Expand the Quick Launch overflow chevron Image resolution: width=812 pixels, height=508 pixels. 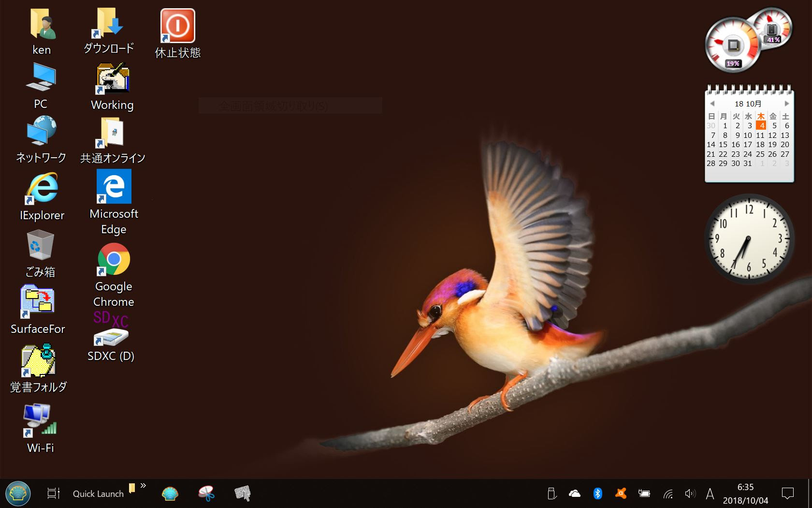(x=143, y=486)
